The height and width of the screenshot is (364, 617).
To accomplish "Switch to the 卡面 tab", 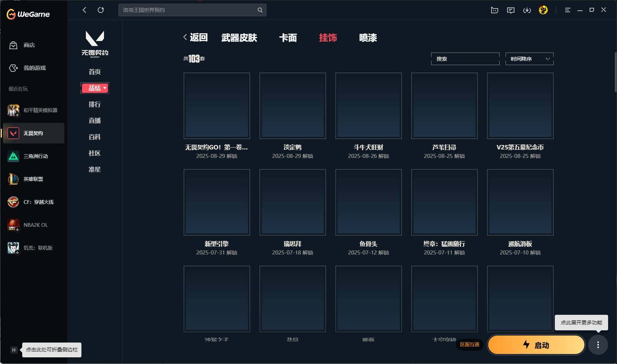I will [288, 38].
